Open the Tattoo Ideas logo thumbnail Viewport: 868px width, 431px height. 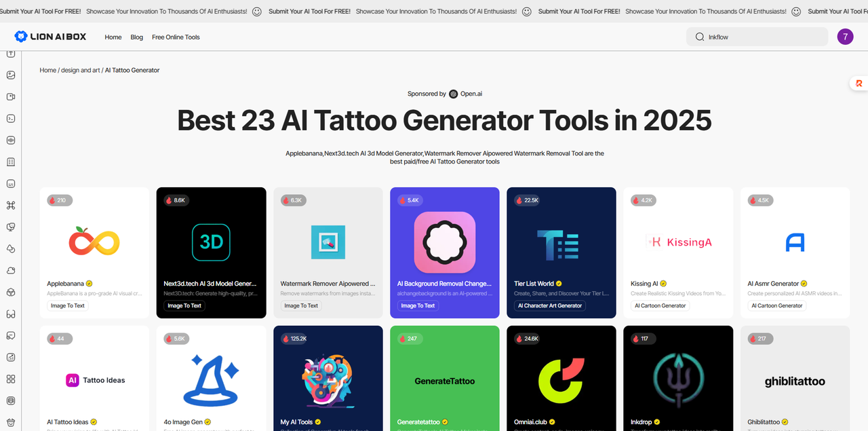click(x=95, y=380)
